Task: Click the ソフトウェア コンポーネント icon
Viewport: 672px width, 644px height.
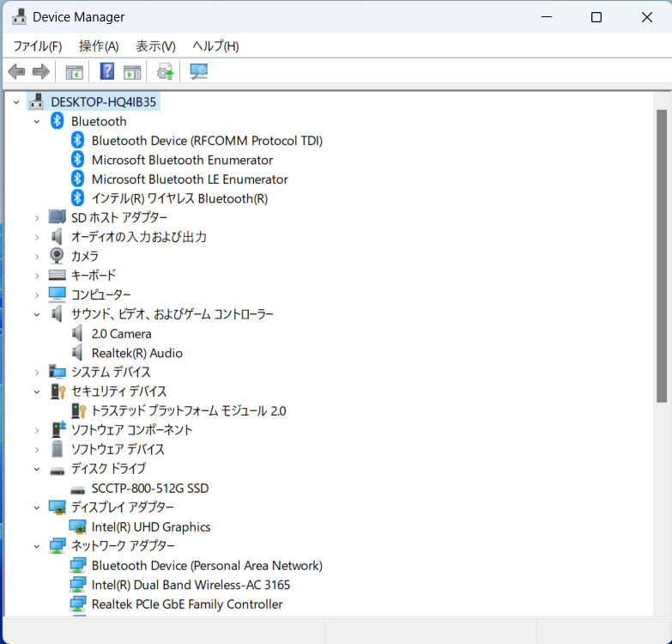Action: point(58,429)
